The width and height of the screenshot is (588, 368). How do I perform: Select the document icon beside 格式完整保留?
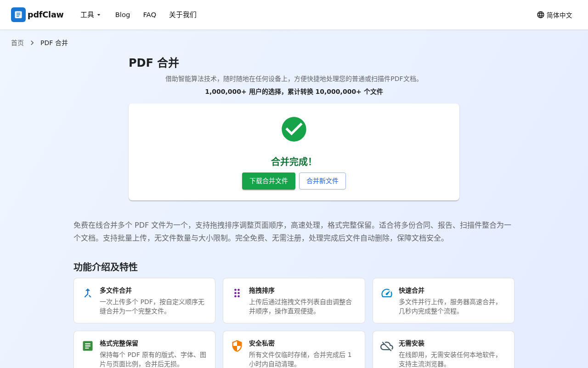click(x=88, y=345)
